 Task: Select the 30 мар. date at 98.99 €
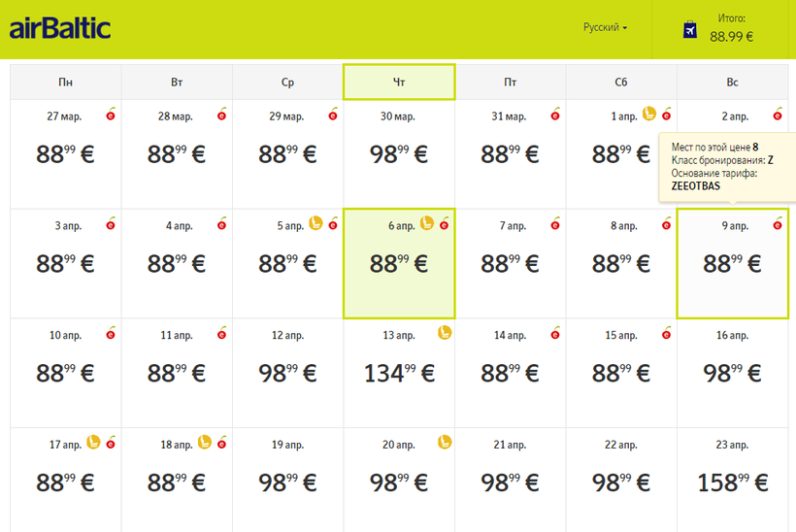tap(399, 154)
